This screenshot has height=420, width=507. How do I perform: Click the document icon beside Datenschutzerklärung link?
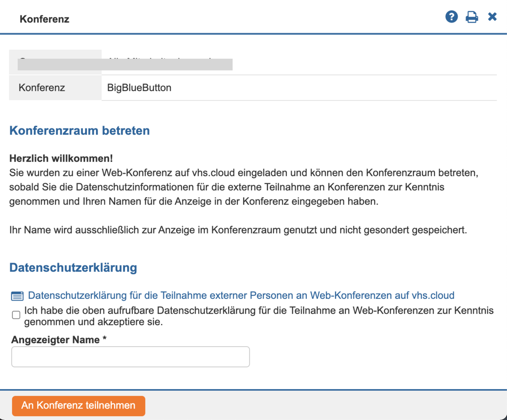pos(17,295)
